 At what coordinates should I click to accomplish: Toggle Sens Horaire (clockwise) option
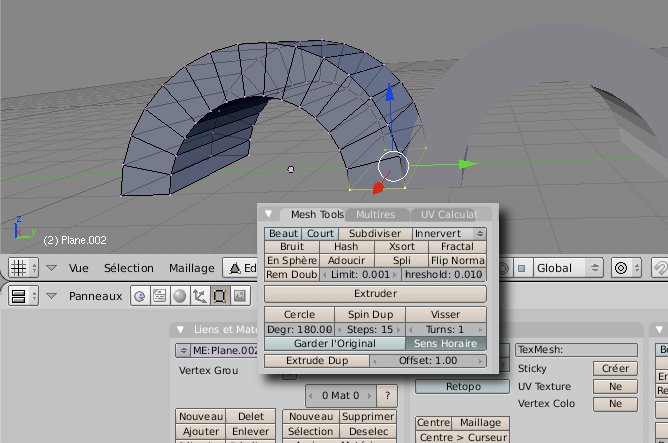click(446, 343)
